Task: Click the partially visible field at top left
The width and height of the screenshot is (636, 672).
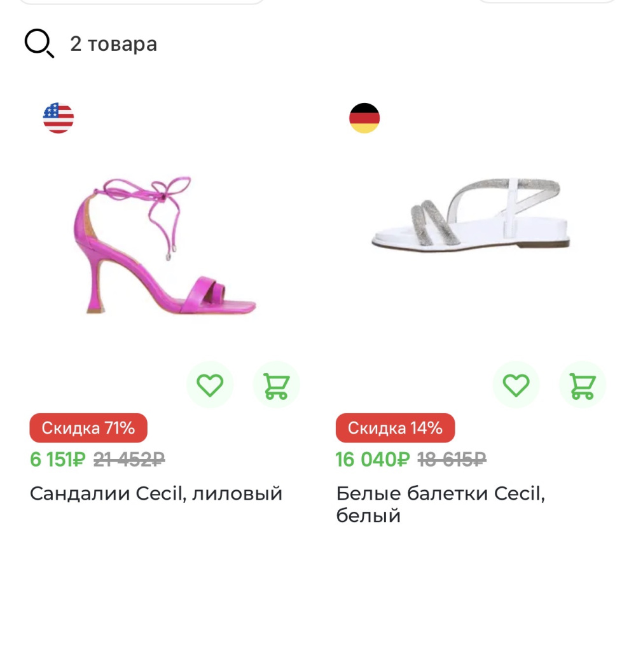Action: coord(141,2)
